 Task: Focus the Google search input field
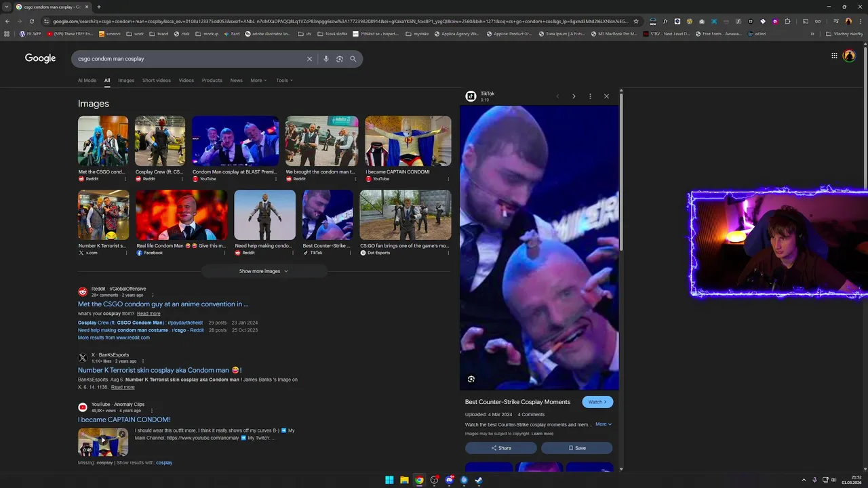[x=190, y=59]
